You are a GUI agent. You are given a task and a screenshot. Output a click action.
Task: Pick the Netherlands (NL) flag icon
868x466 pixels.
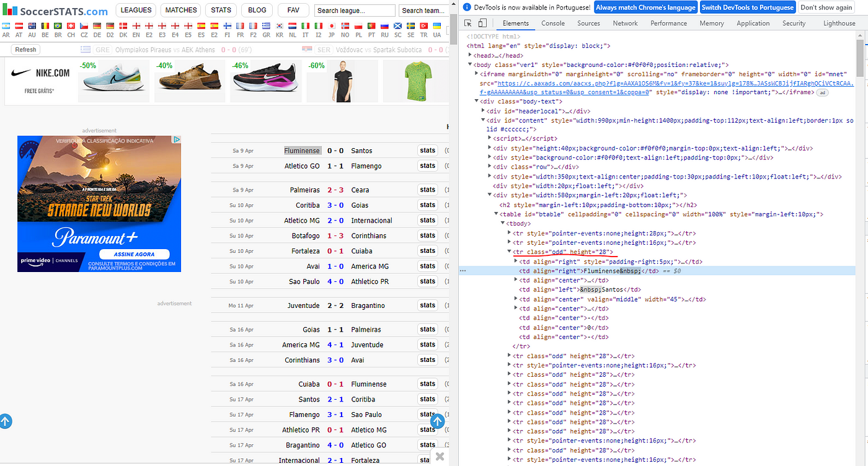pyautogui.click(x=293, y=26)
